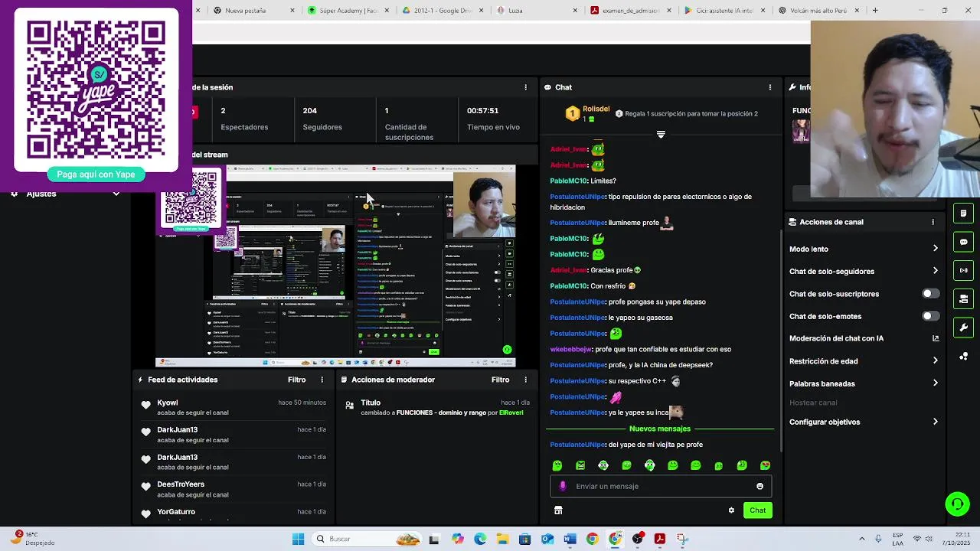Open Microsoft Word from the taskbar
980x551 pixels.
570,539
